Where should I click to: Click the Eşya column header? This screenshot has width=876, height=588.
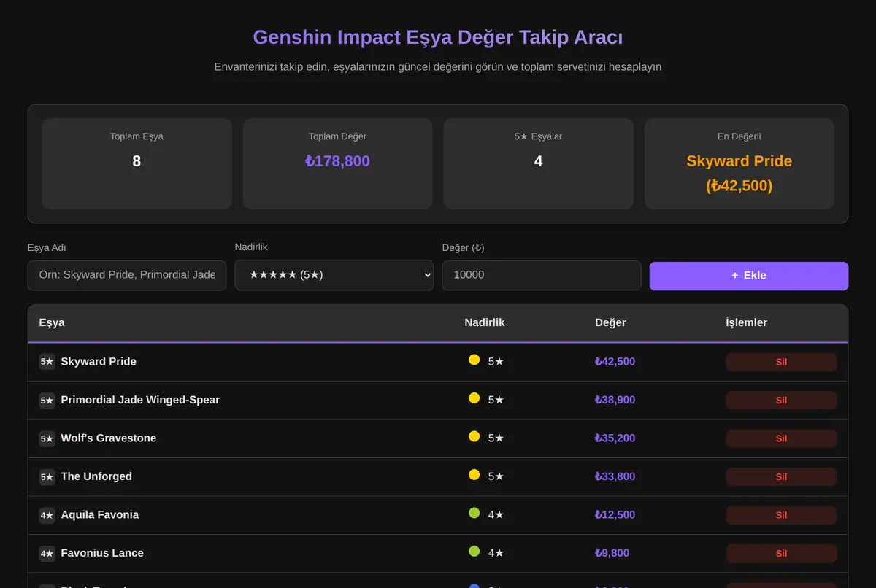(x=52, y=322)
